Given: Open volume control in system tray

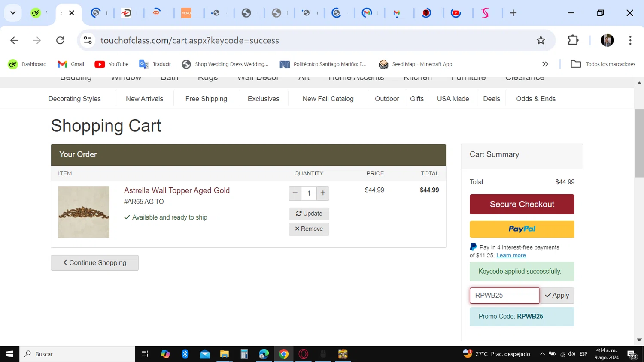Looking at the screenshot, I should pos(571,354).
